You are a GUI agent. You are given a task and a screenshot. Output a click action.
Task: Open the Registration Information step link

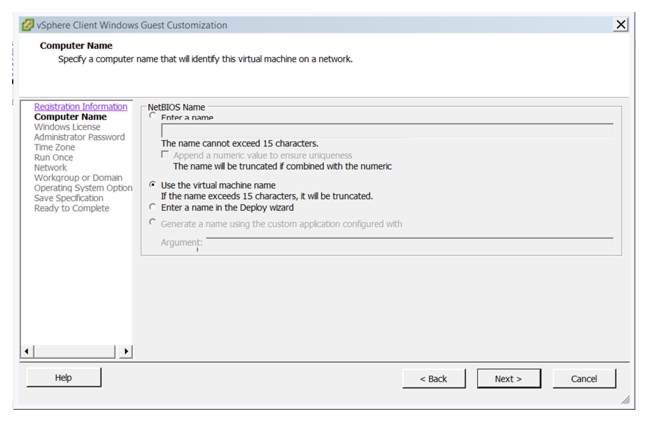(x=81, y=107)
